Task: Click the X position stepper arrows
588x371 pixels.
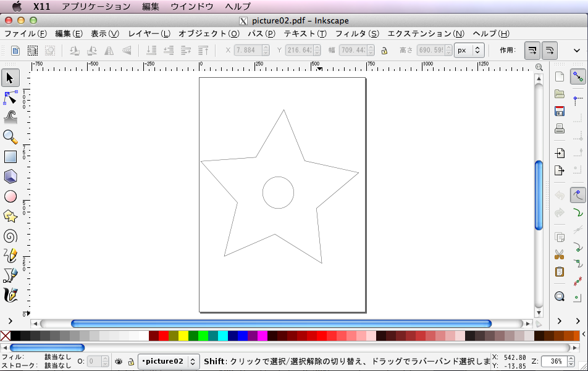Action: point(266,50)
